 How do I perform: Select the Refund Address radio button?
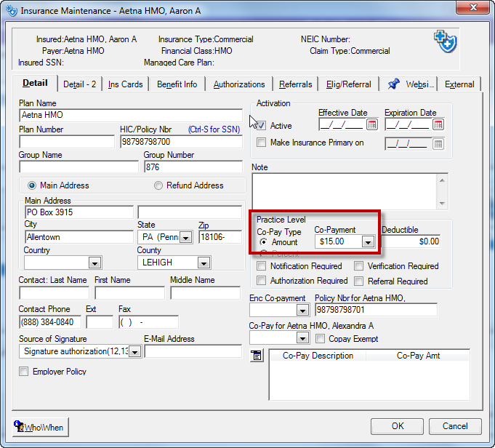(x=158, y=185)
